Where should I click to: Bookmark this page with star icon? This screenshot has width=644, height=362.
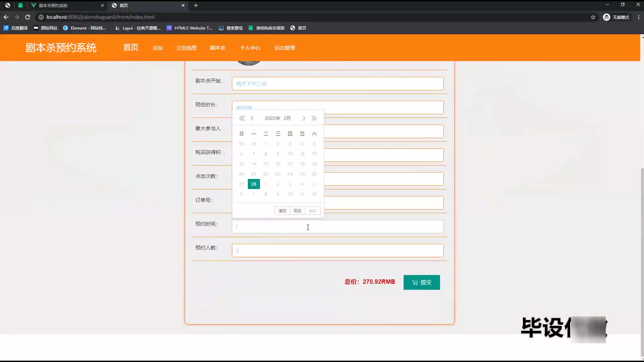593,17
